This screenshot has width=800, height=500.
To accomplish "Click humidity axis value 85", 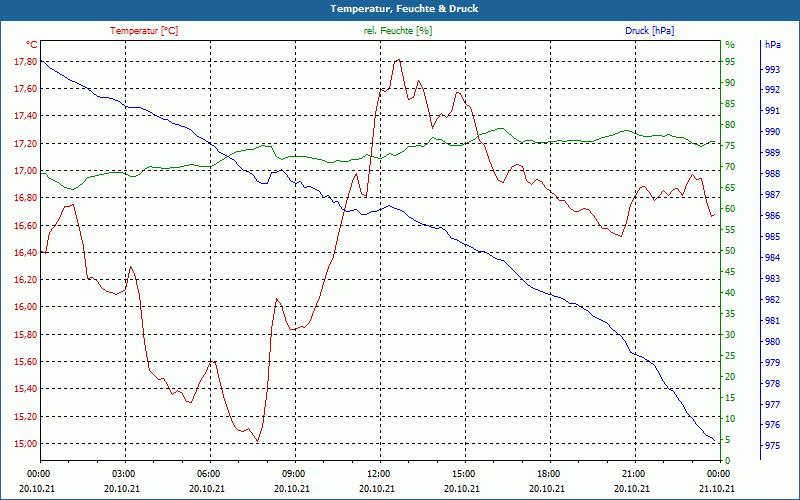I will [x=730, y=104].
